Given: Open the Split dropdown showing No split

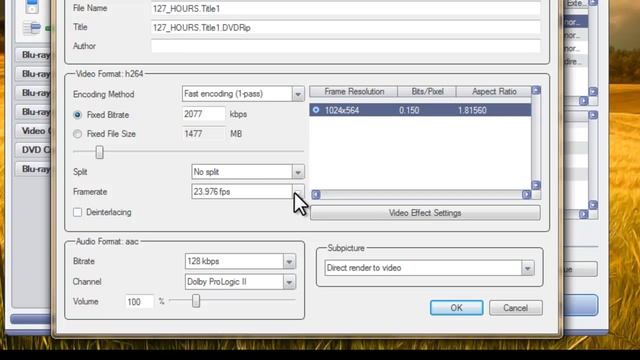Looking at the screenshot, I should [x=298, y=172].
